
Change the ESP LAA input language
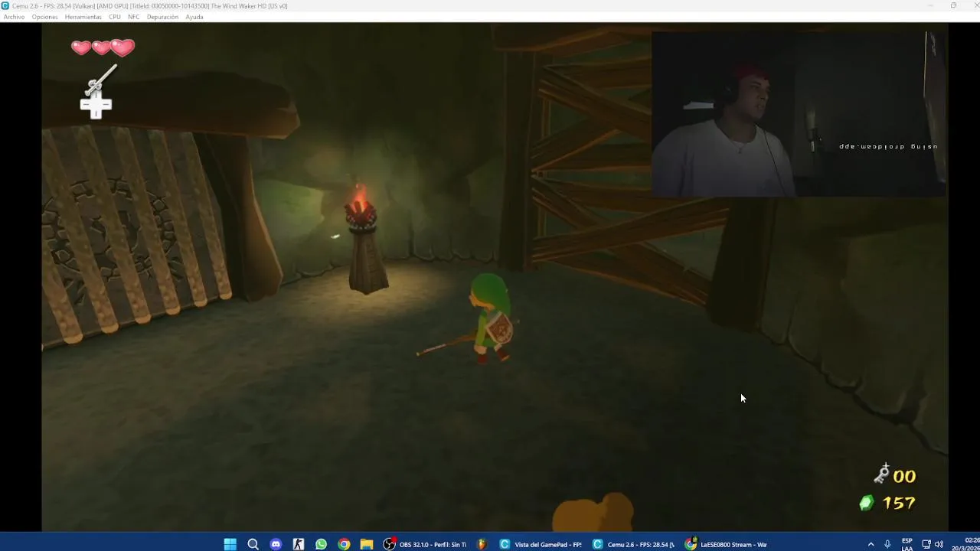pyautogui.click(x=907, y=544)
